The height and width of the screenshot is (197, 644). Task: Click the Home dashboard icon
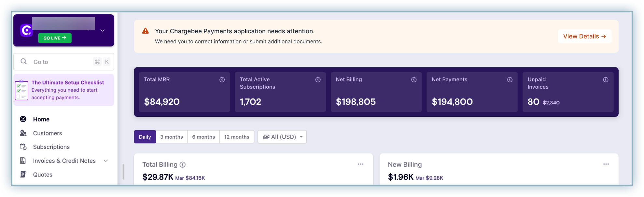23,119
